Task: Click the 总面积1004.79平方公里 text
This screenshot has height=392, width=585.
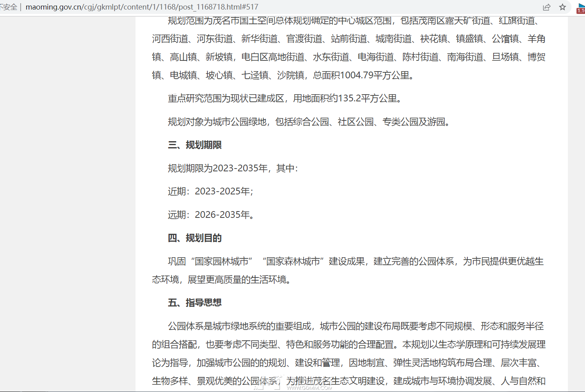Action: (363, 75)
